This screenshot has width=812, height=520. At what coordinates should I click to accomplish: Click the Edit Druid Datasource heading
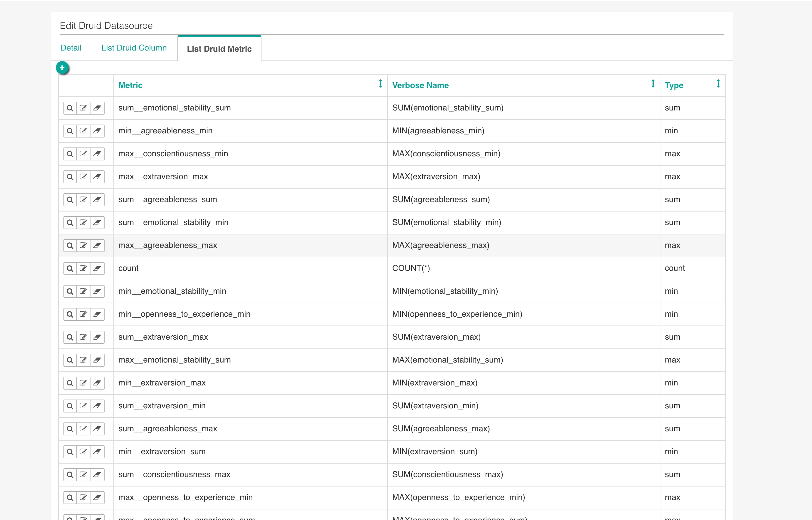106,26
